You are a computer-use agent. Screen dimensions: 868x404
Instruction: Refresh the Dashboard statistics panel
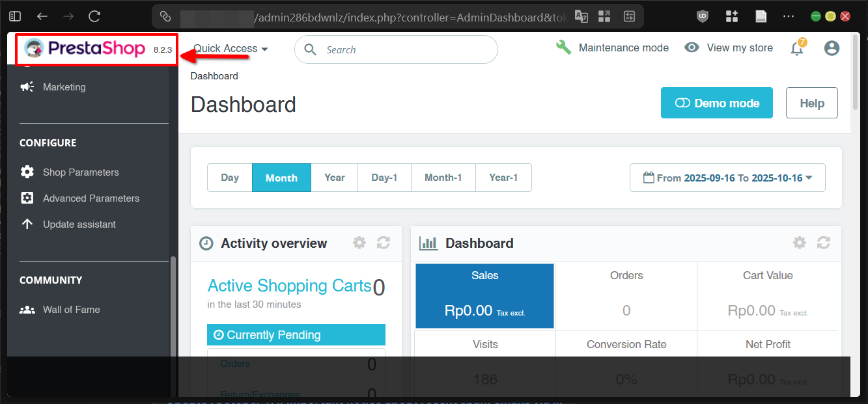pyautogui.click(x=823, y=243)
